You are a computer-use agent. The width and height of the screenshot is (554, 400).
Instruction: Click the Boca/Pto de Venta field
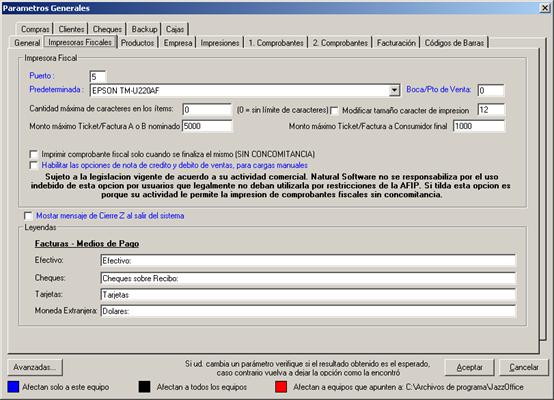[491, 90]
